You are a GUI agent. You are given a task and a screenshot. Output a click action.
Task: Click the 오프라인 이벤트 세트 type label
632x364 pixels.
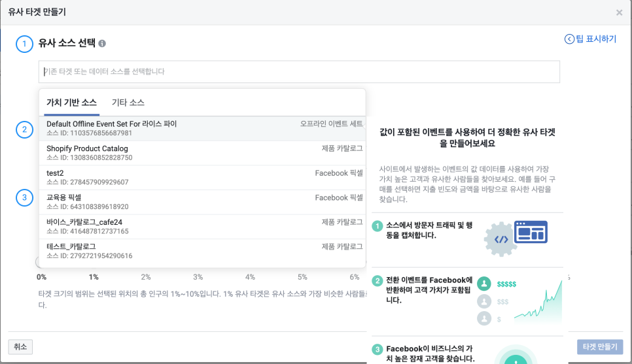click(331, 124)
